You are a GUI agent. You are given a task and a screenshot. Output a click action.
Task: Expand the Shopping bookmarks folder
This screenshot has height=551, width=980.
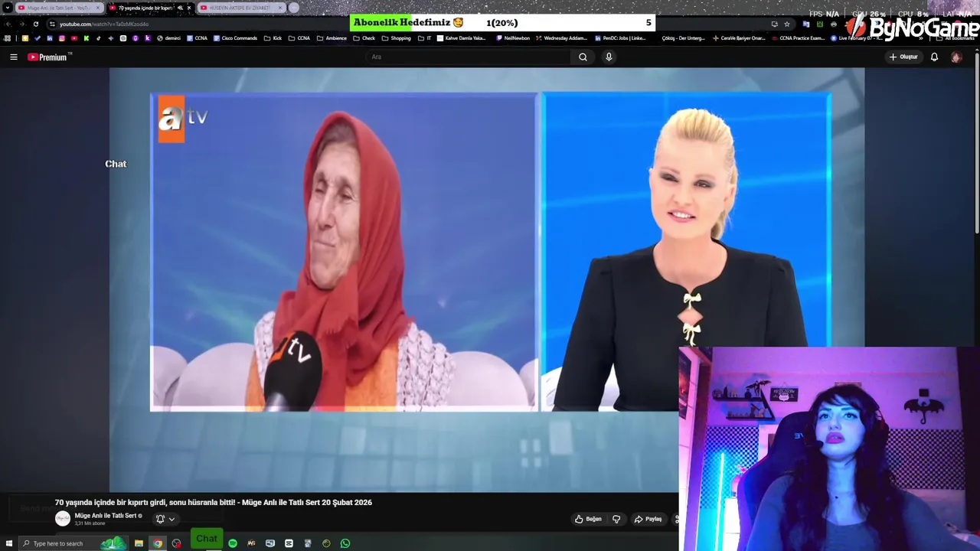(396, 38)
